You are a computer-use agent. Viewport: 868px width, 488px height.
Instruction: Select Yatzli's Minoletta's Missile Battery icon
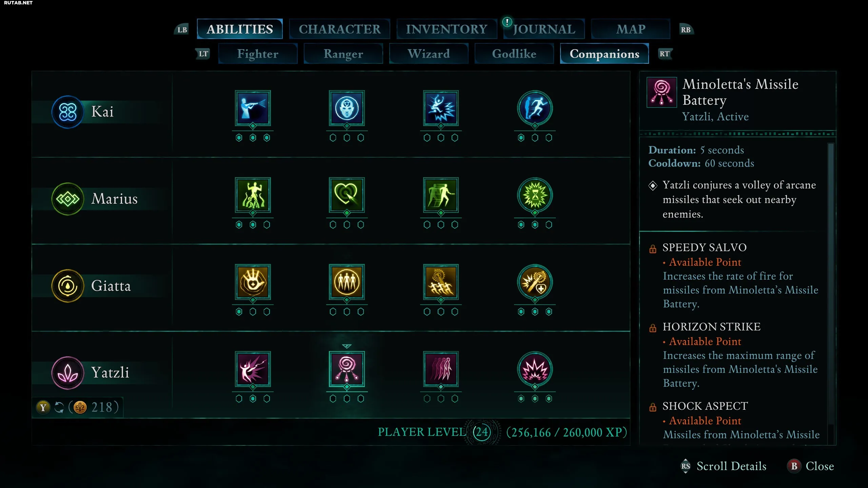[347, 369]
